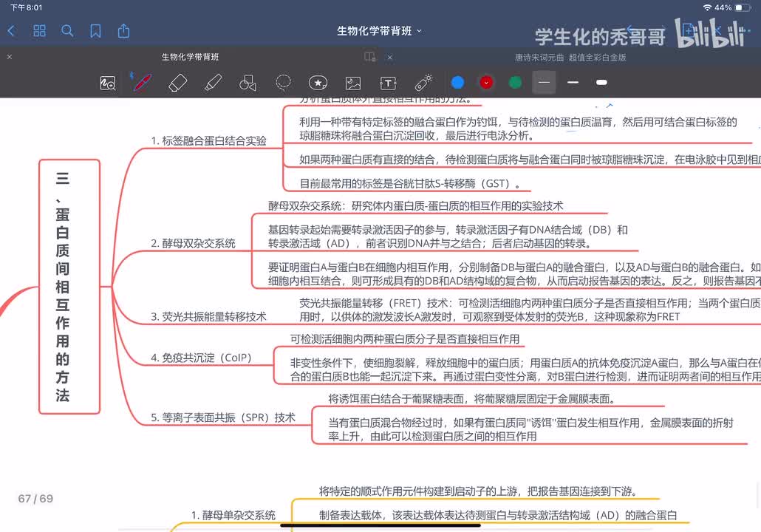The height and width of the screenshot is (532, 761).
Task: Tap the 67 / 69 page indicator
Action: [x=35, y=499]
